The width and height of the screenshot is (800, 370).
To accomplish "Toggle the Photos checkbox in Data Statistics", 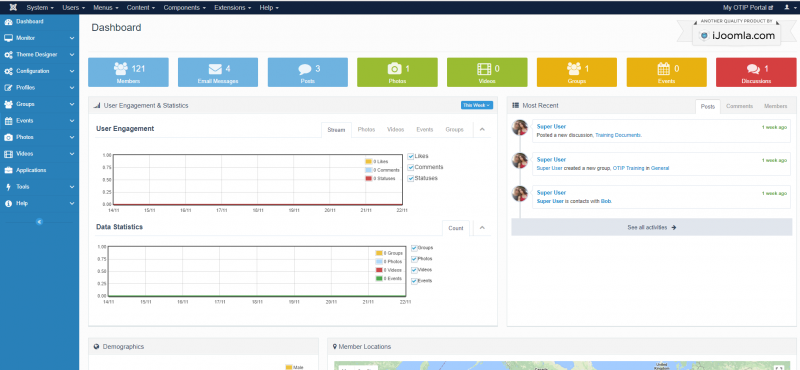I will click(414, 259).
